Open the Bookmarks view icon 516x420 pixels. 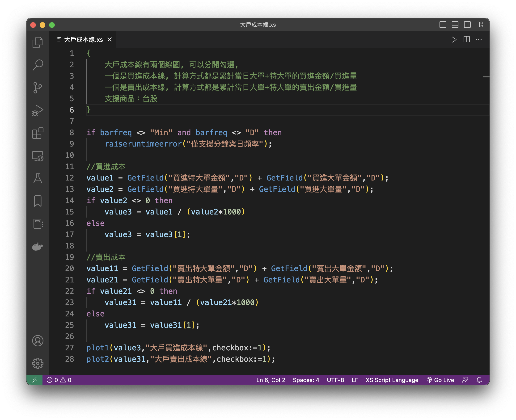click(38, 201)
